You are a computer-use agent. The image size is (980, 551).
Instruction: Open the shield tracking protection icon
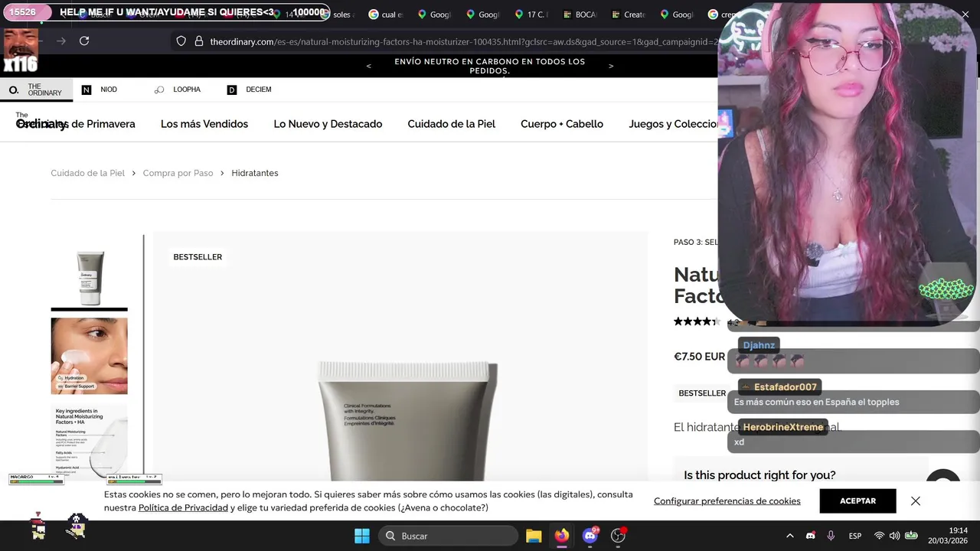pyautogui.click(x=181, y=41)
